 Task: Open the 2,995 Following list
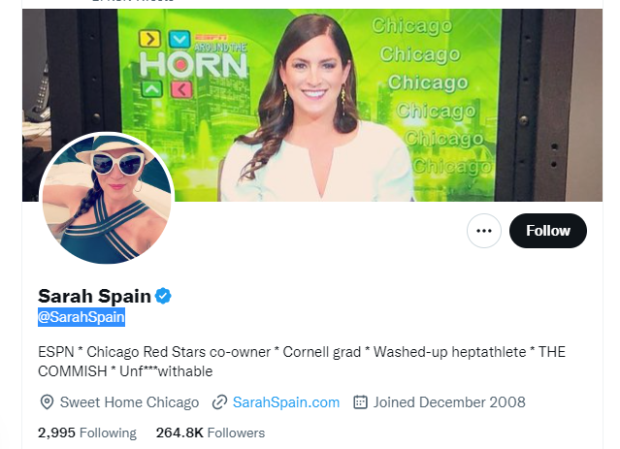tap(87, 433)
